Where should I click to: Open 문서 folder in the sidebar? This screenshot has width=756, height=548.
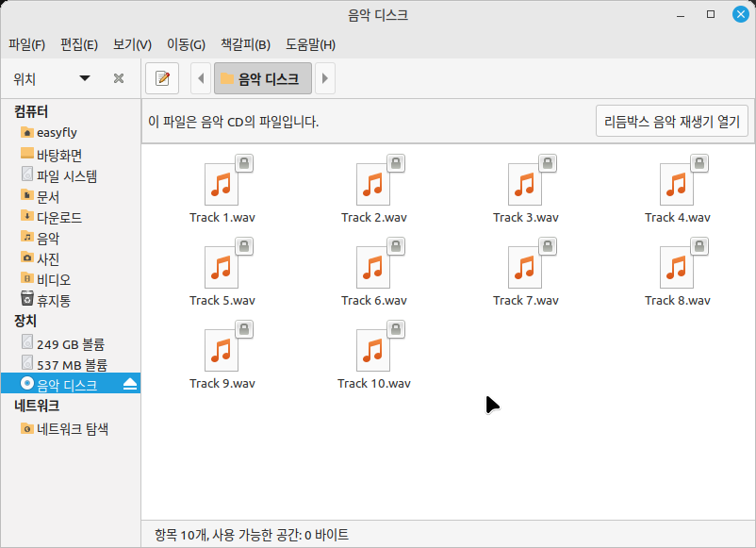(x=71, y=196)
